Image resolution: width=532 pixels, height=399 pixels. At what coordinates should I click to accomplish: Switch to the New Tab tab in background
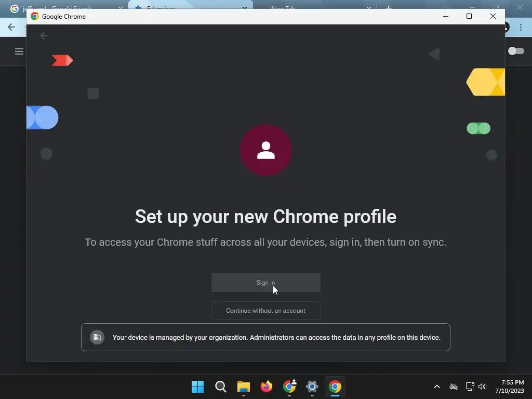315,6
